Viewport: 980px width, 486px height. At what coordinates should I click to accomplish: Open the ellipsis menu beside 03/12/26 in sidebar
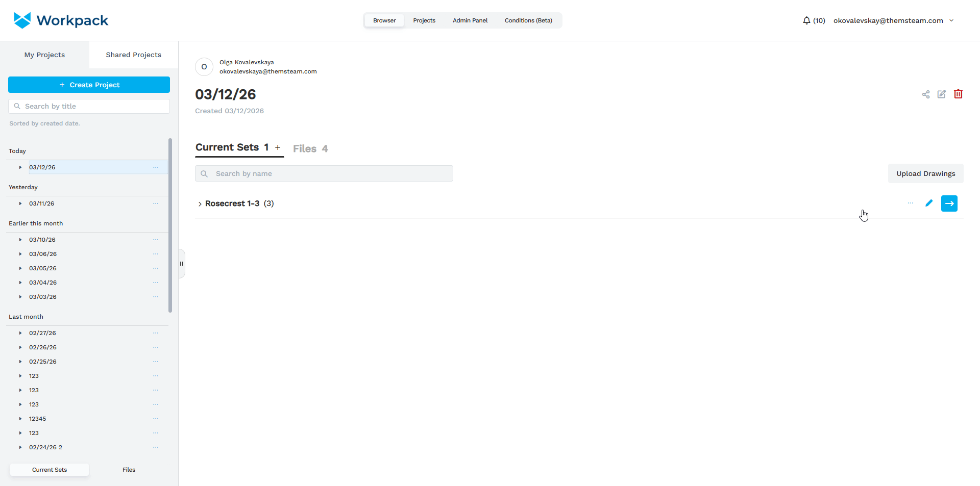(x=156, y=167)
